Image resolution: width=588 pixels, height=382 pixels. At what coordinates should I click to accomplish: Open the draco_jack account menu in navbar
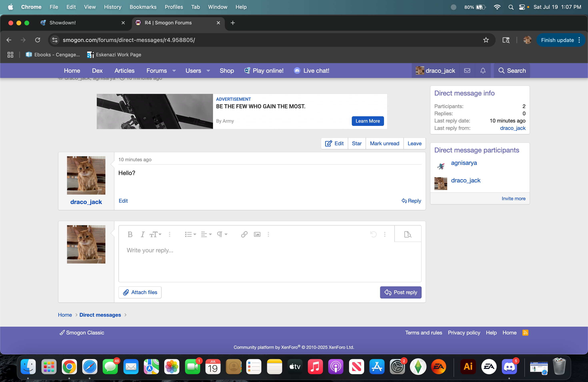click(x=435, y=71)
